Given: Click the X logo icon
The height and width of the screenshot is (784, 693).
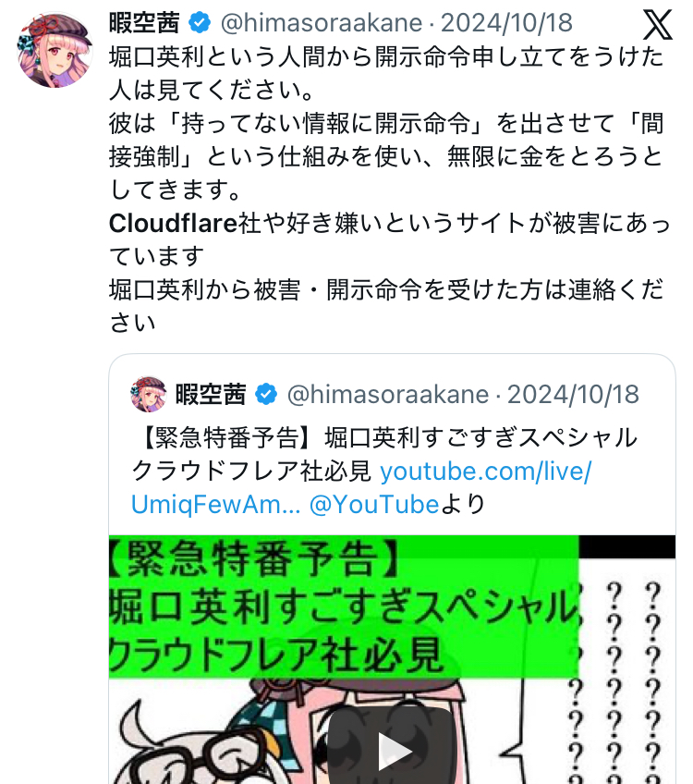Looking at the screenshot, I should pyautogui.click(x=657, y=24).
